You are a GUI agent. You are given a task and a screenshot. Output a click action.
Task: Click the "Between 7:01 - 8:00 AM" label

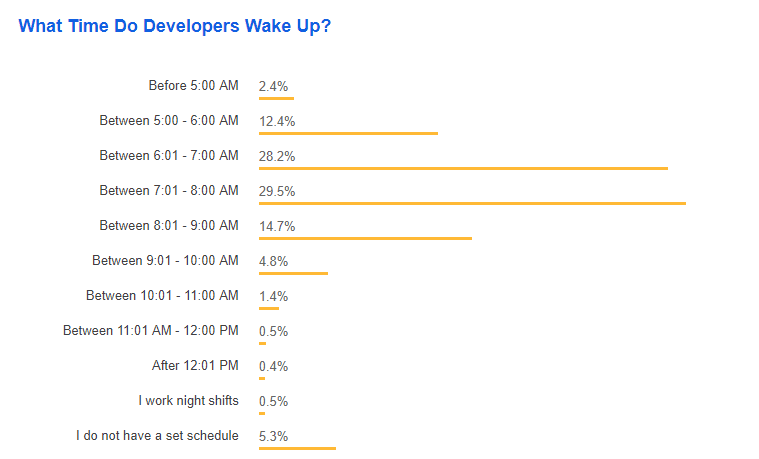click(169, 191)
